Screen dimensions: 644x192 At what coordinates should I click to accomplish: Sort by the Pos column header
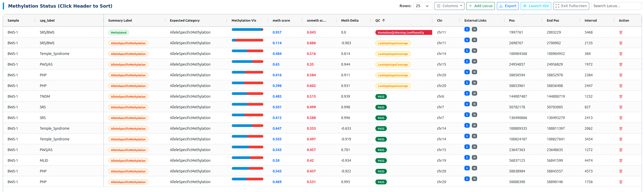(512, 20)
